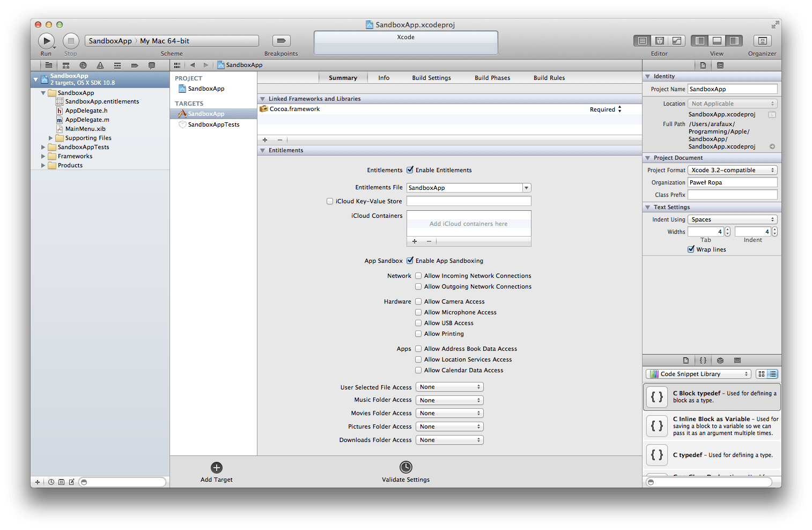The width and height of the screenshot is (812, 530).
Task: Show the Symbol navigator
Action: pos(66,65)
